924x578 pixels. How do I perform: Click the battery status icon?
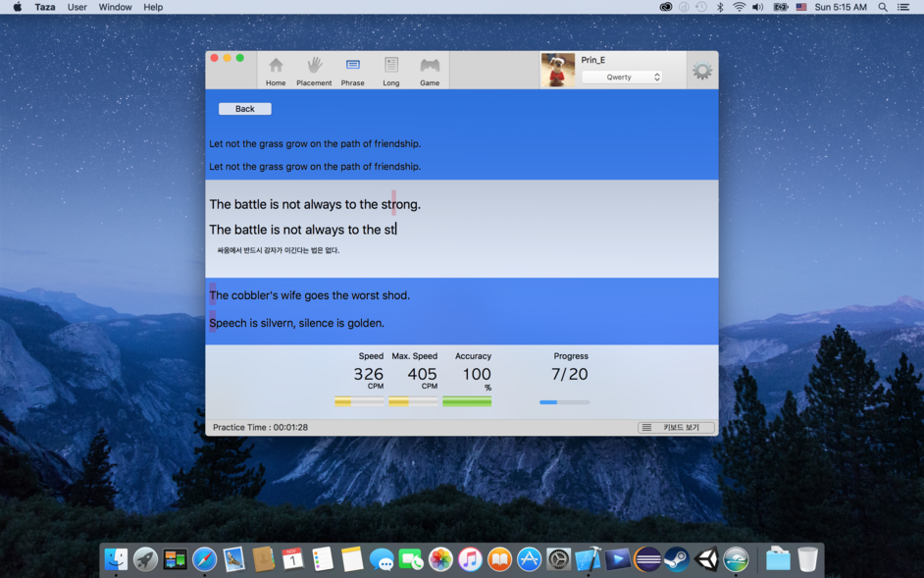[781, 7]
